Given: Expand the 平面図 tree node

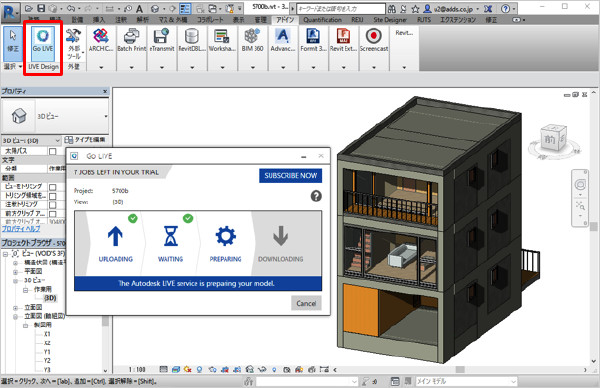Looking at the screenshot, I should pos(15,272).
